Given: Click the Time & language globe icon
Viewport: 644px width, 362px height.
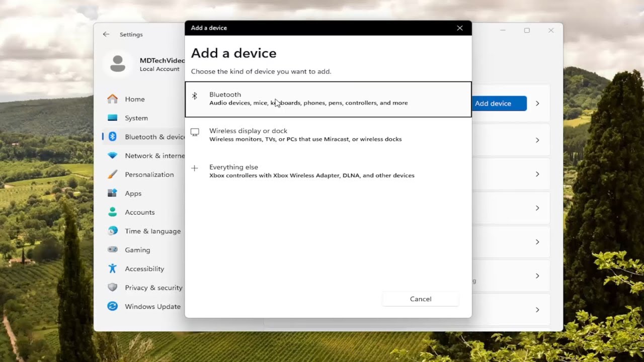Looking at the screenshot, I should (x=112, y=231).
